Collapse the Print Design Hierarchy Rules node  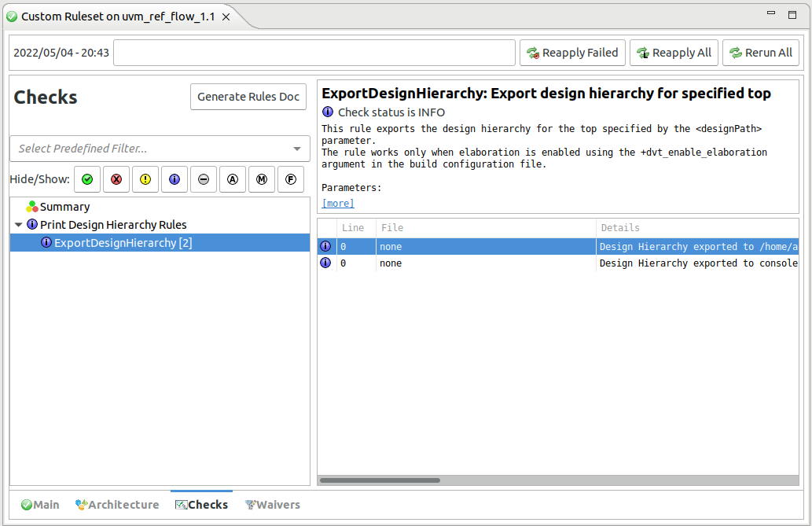(18, 224)
